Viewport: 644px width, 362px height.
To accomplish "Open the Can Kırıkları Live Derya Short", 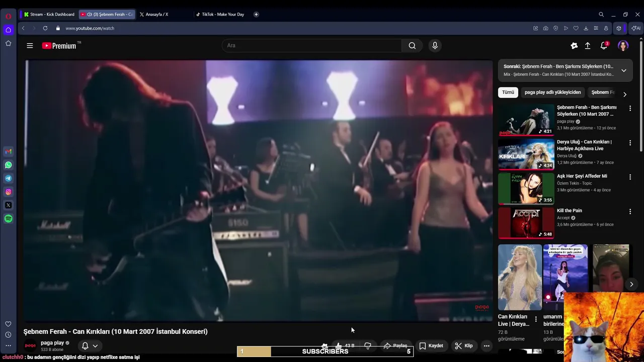I will (x=520, y=277).
